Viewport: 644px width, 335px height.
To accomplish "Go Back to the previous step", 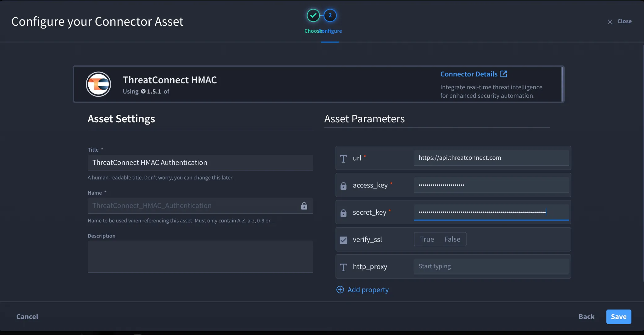I will coord(586,316).
